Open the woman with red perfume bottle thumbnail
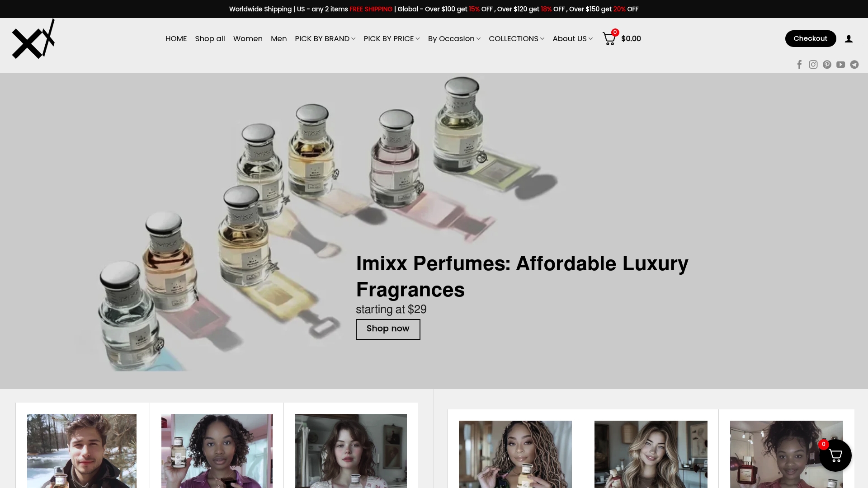This screenshot has width=868, height=488. coord(786,454)
